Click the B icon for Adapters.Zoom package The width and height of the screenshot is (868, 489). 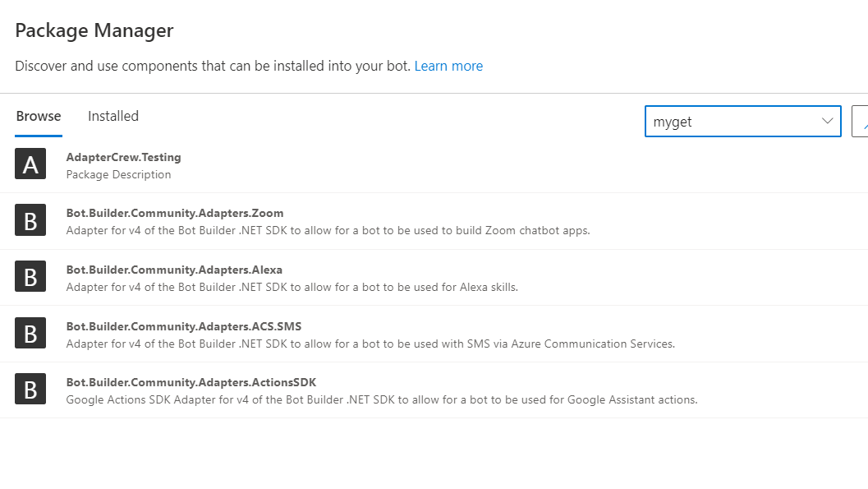coord(30,220)
